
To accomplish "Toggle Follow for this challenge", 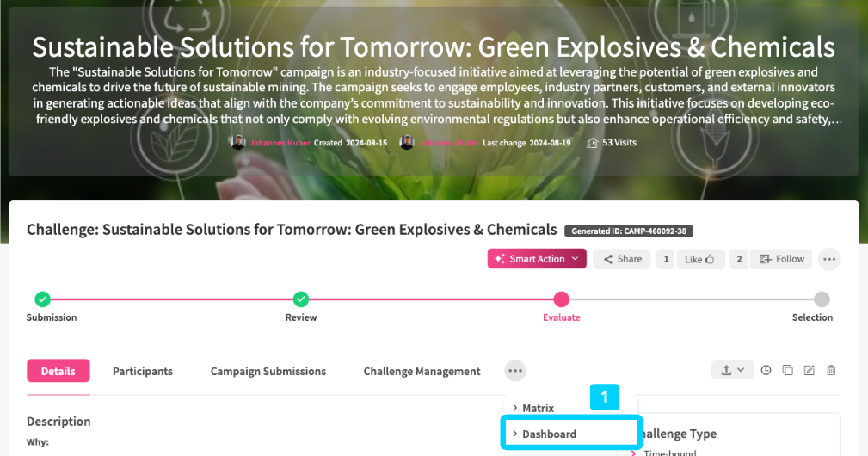I will 781,259.
